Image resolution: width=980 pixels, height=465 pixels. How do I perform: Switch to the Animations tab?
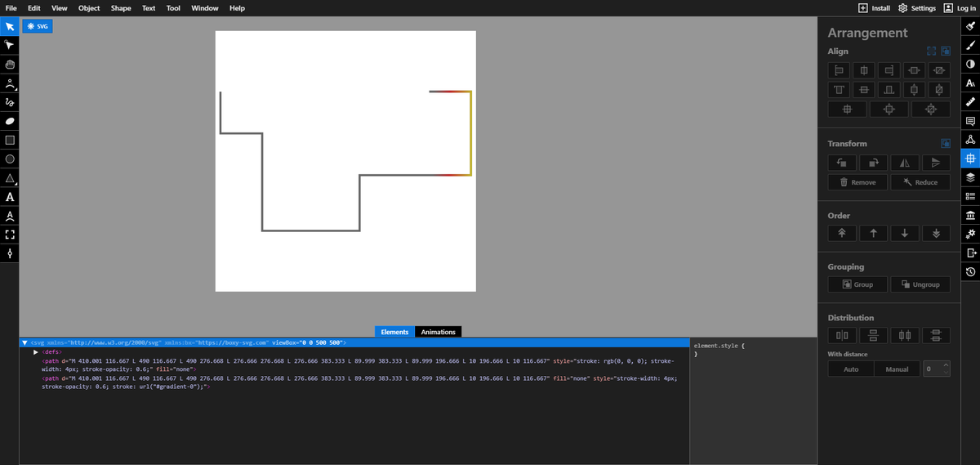tap(439, 332)
